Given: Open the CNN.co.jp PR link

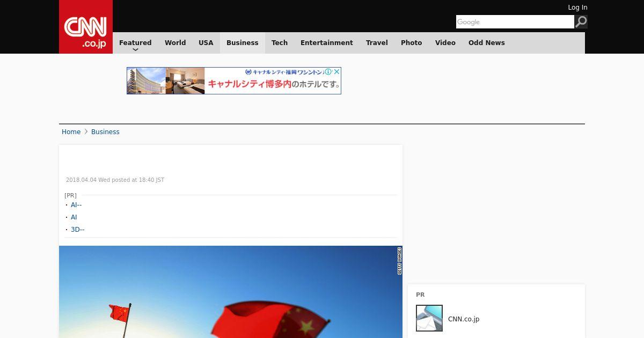Looking at the screenshot, I should coord(464,319).
